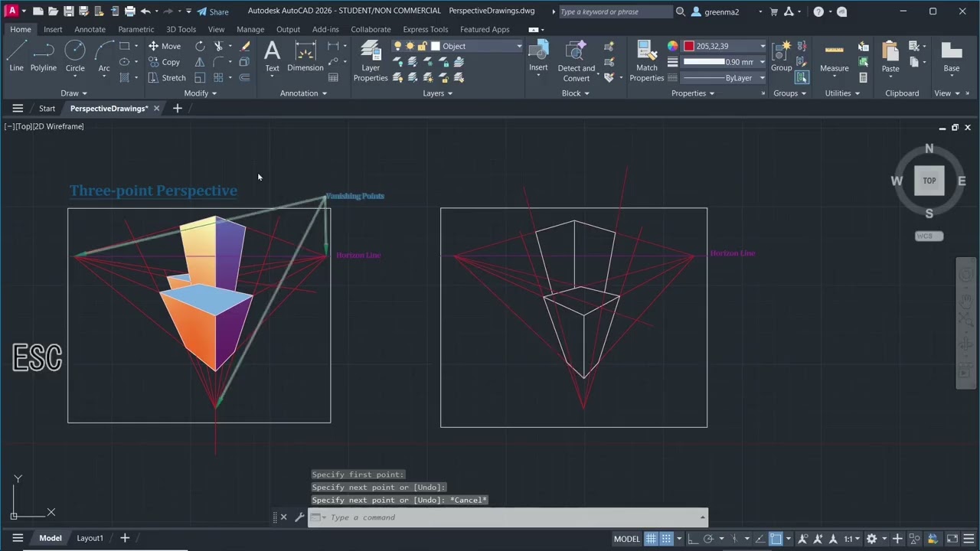Select the Dimension tool
The image size is (980, 551).
point(305,57)
